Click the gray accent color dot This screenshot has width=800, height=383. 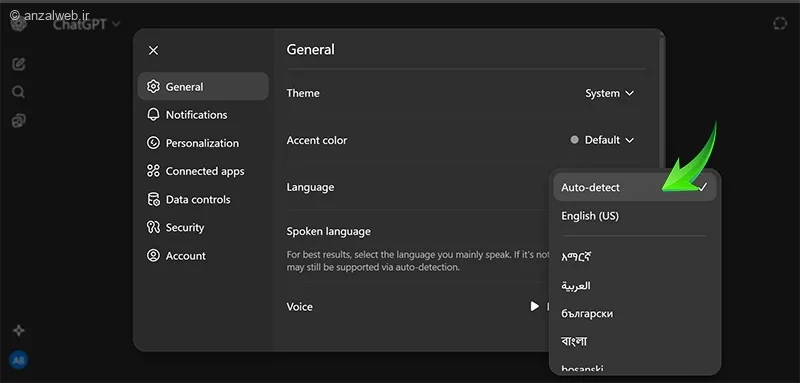(574, 140)
